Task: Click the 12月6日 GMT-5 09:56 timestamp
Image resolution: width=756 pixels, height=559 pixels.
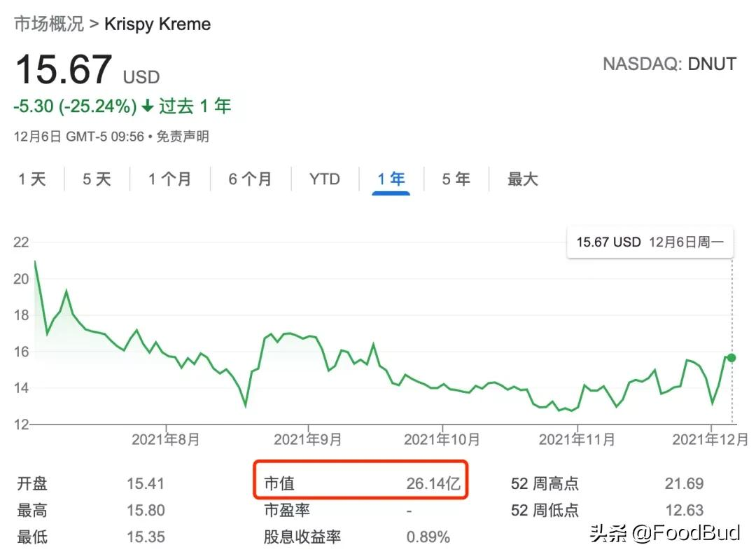Action: pyautogui.click(x=79, y=137)
